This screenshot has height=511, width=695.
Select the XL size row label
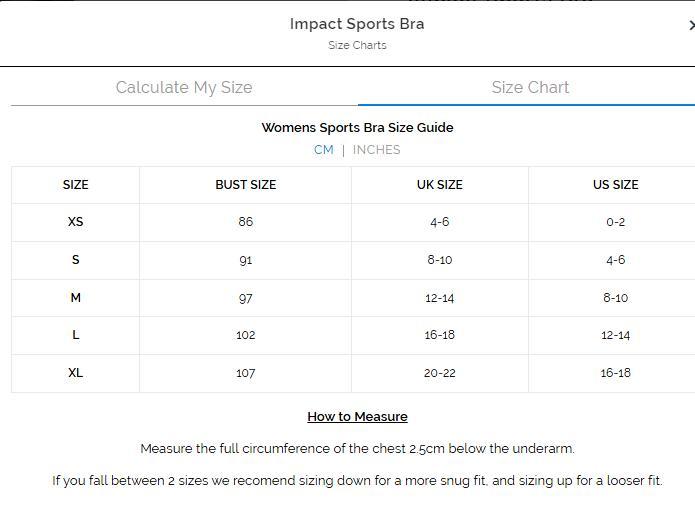pos(75,373)
